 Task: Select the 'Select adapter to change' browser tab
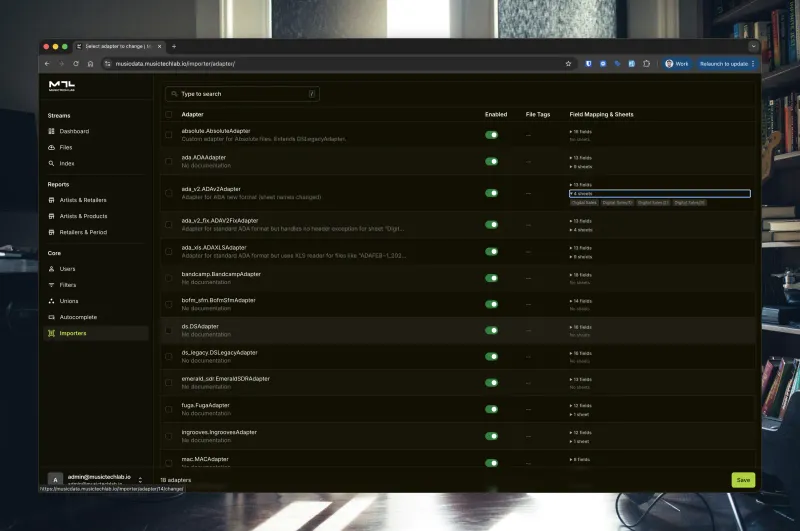point(119,46)
